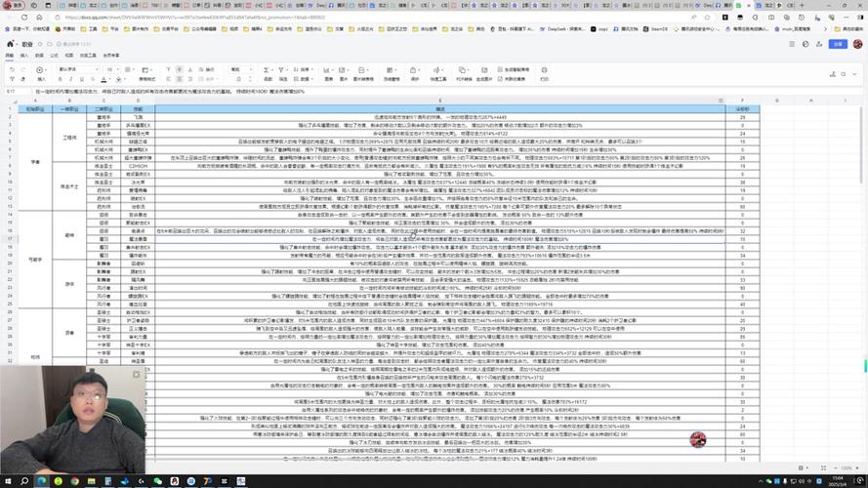The height and width of the screenshot is (488, 868).
Task: Expand the 常规 number format dropdown
Action: point(241,69)
